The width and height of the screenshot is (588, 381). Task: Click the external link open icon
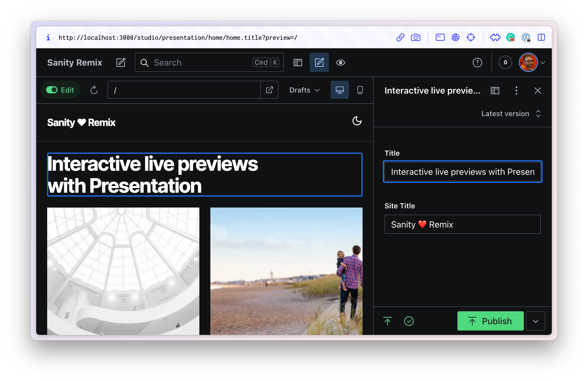tap(269, 90)
